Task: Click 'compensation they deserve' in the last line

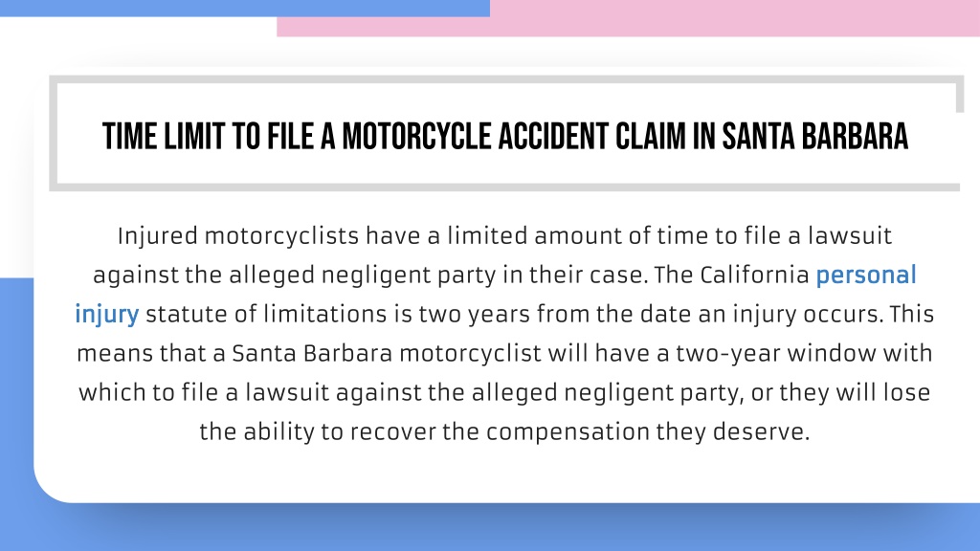Action: [x=648, y=431]
